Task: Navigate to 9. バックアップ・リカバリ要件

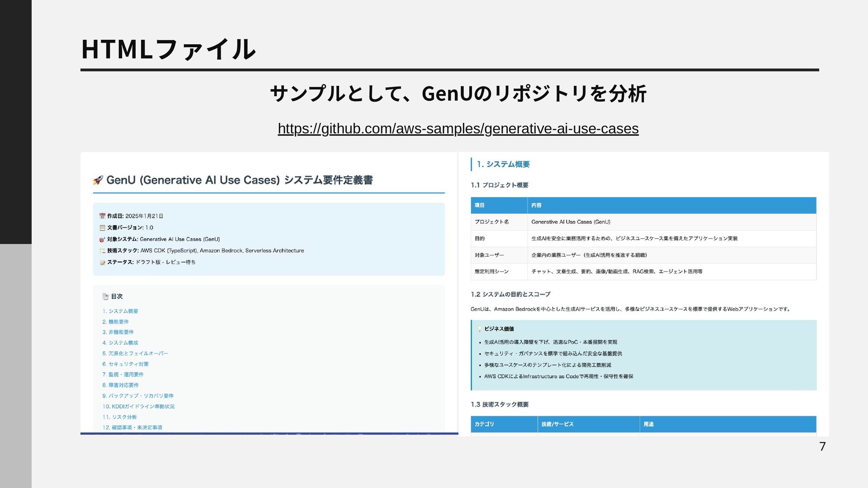Action: coord(138,396)
